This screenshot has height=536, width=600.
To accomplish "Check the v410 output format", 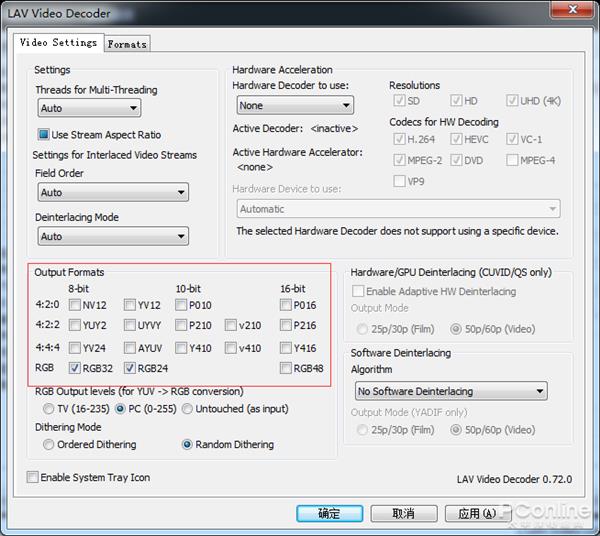I will 230,348.
